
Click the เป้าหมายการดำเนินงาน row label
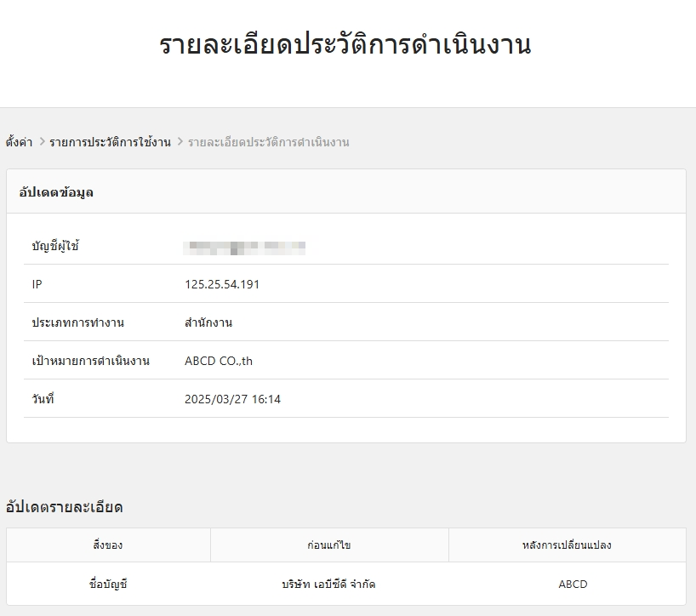click(x=91, y=361)
